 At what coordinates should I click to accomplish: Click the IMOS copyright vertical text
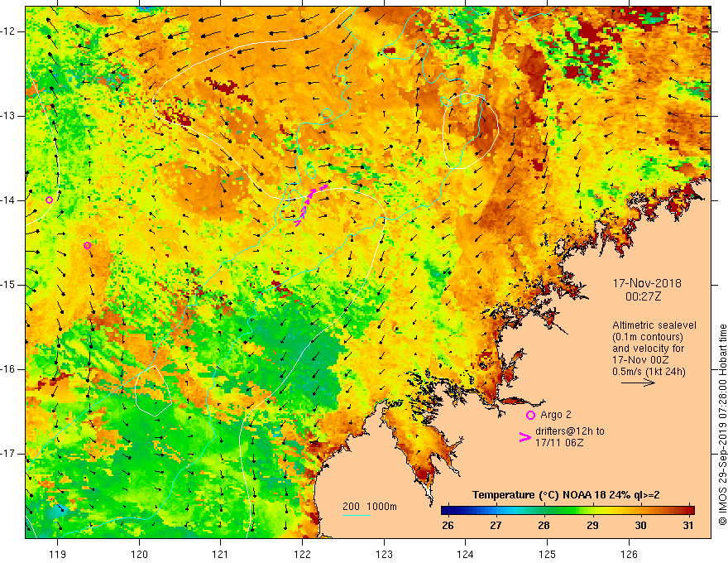[722, 425]
